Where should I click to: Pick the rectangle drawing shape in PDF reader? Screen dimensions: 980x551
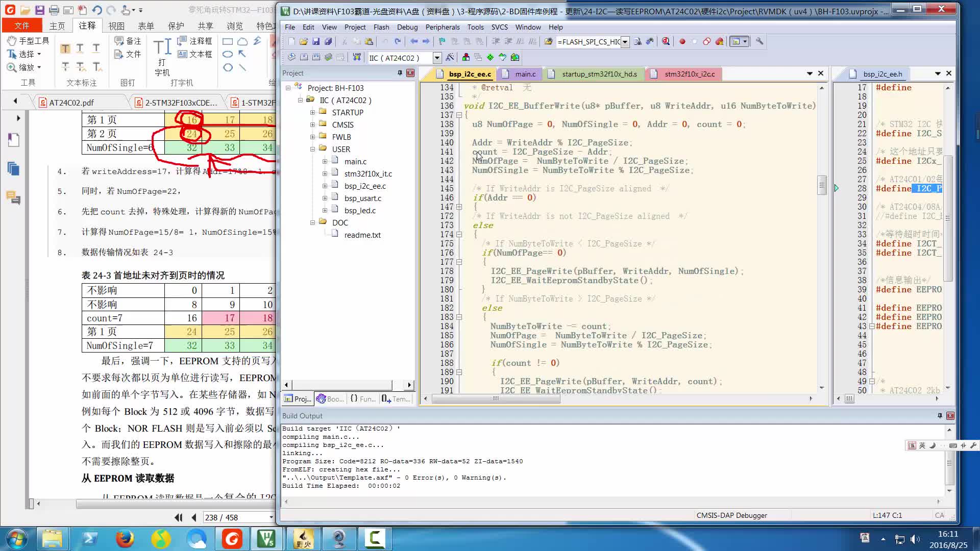pyautogui.click(x=228, y=41)
